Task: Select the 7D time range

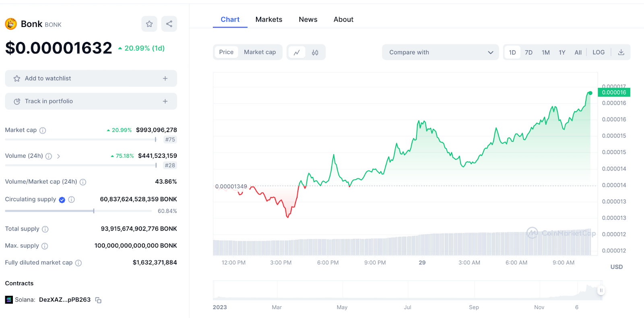Action: click(x=529, y=52)
